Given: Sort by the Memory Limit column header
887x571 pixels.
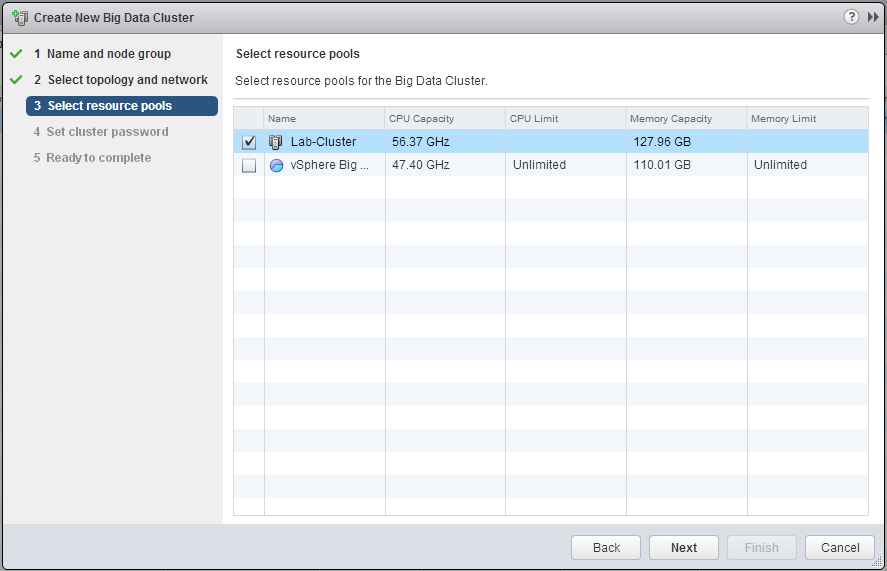Looking at the screenshot, I should tap(808, 118).
